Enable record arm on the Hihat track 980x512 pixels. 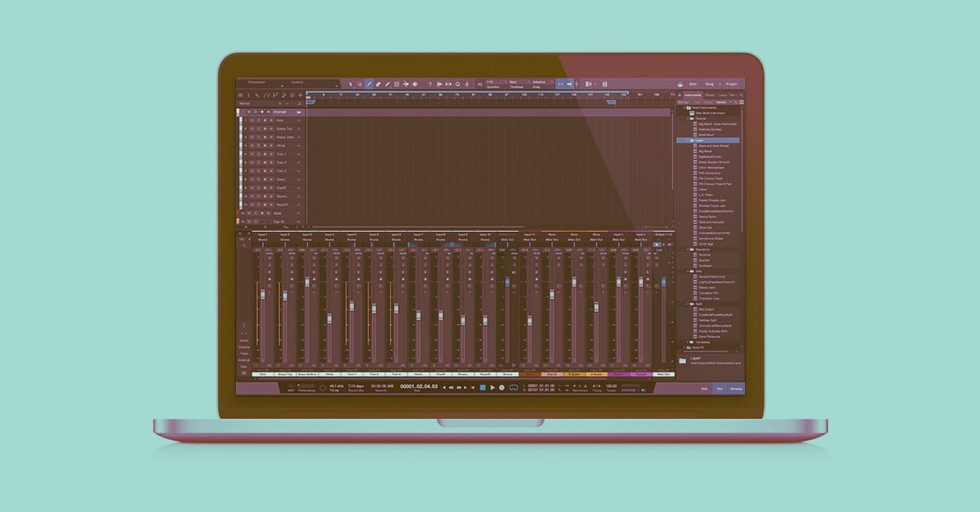265,145
